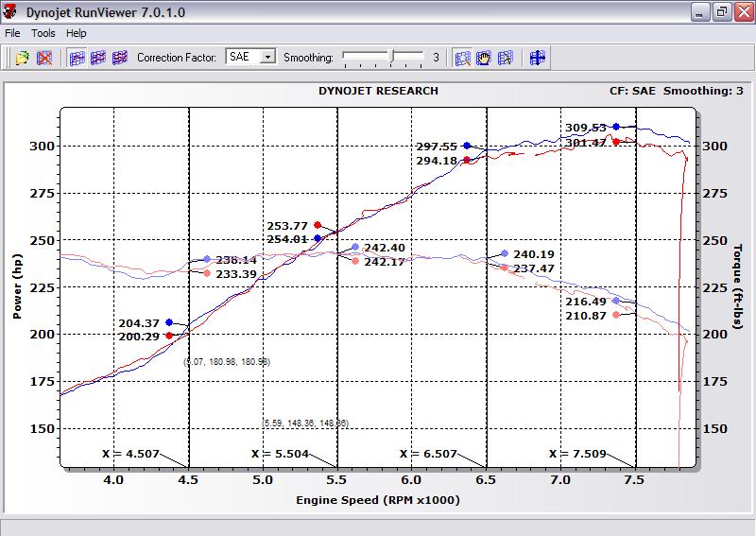This screenshot has height=536, width=756.
Task: Open the Tools menu
Action: tap(43, 33)
